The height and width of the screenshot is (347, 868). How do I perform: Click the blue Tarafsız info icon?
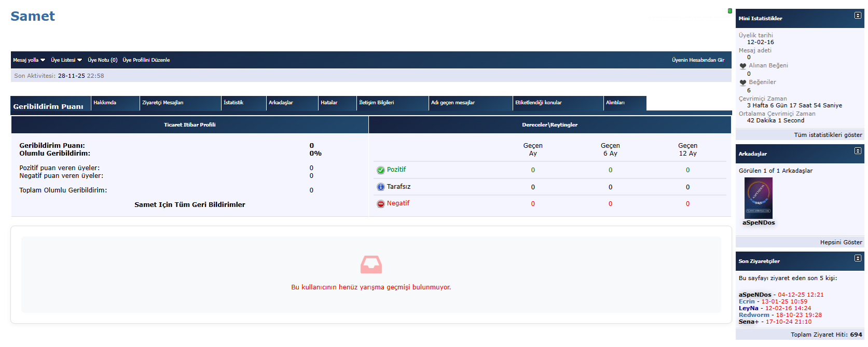coord(380,187)
